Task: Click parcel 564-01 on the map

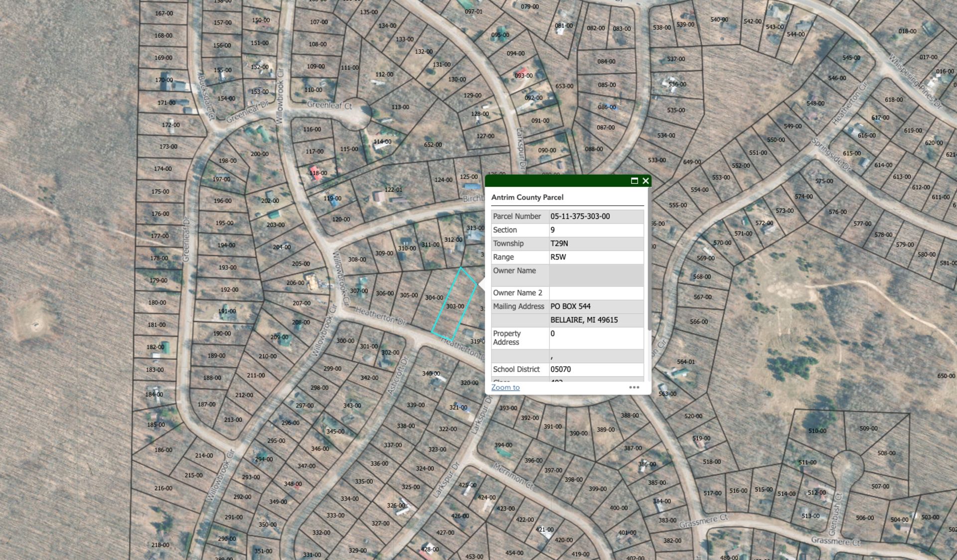Action: pyautogui.click(x=686, y=362)
